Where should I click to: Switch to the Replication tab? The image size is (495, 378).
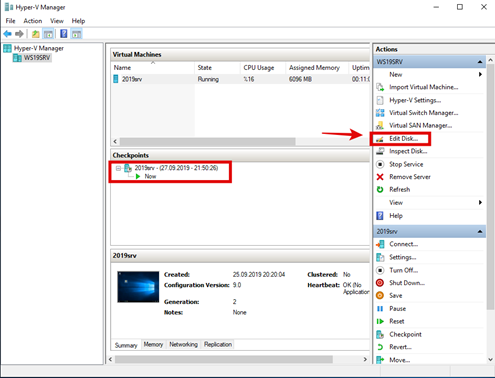[x=218, y=344]
